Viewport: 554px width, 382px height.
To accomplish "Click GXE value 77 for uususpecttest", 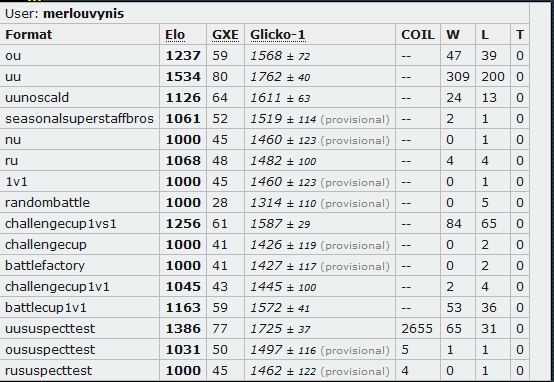I will coord(220,329).
